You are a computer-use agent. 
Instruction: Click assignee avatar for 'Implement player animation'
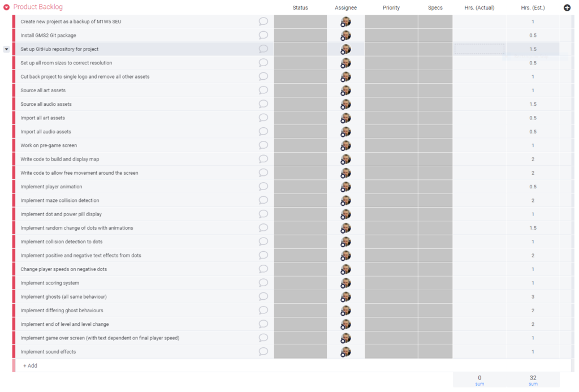[x=345, y=187]
